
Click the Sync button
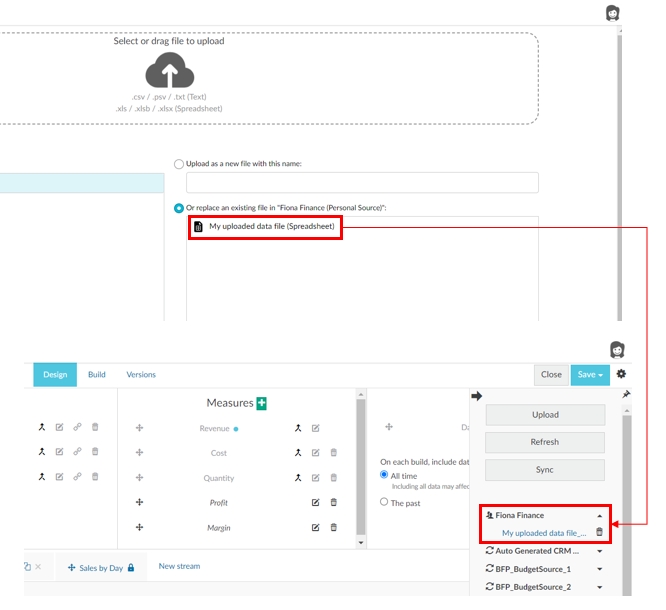click(545, 470)
